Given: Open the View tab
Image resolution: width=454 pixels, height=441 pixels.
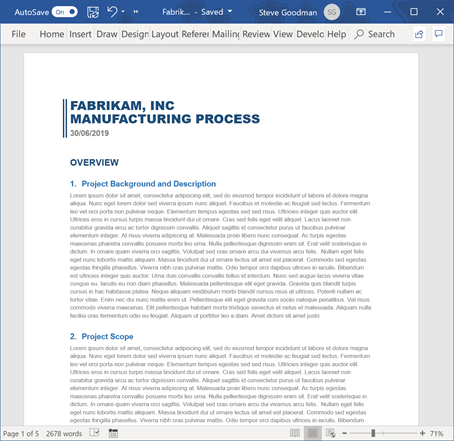Looking at the screenshot, I should (283, 34).
